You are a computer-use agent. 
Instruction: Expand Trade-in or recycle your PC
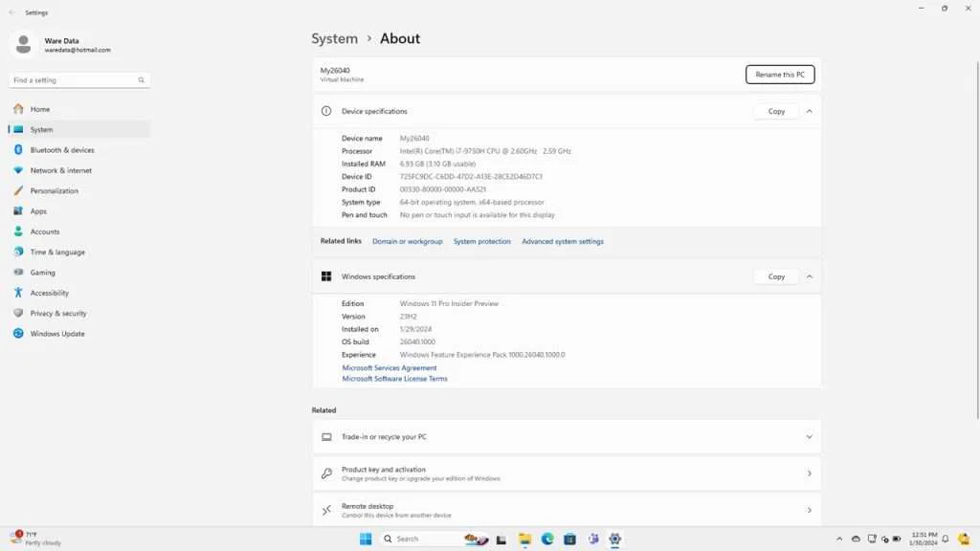(x=809, y=436)
